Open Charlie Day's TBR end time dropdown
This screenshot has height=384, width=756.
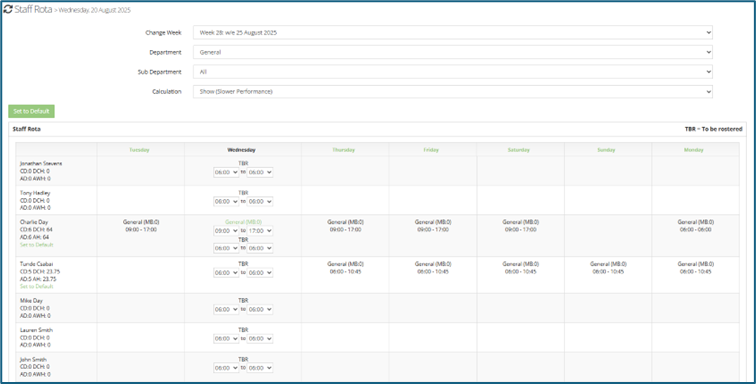[260, 248]
